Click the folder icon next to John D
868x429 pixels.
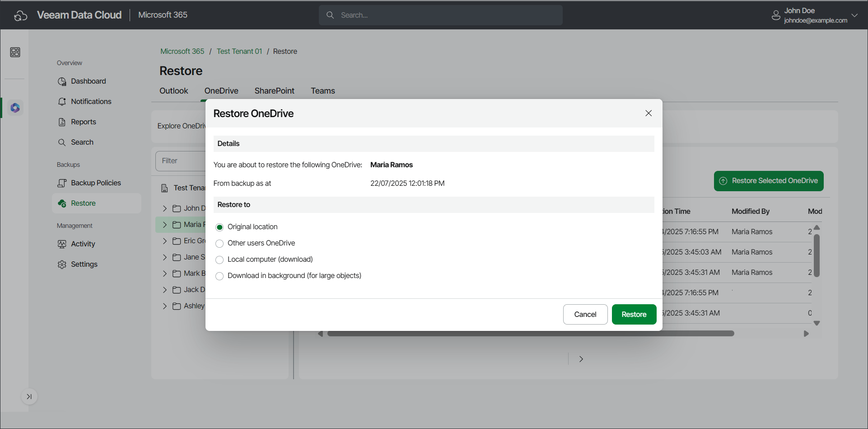click(177, 208)
